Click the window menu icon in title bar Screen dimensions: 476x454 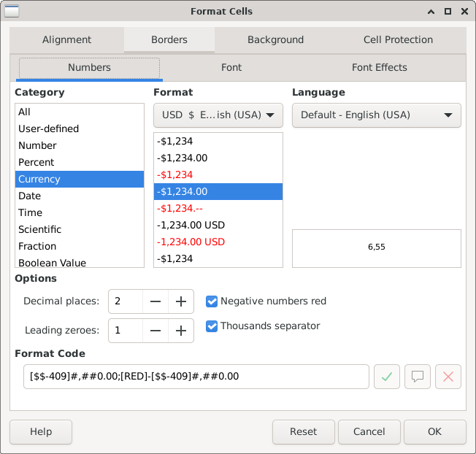pos(12,12)
